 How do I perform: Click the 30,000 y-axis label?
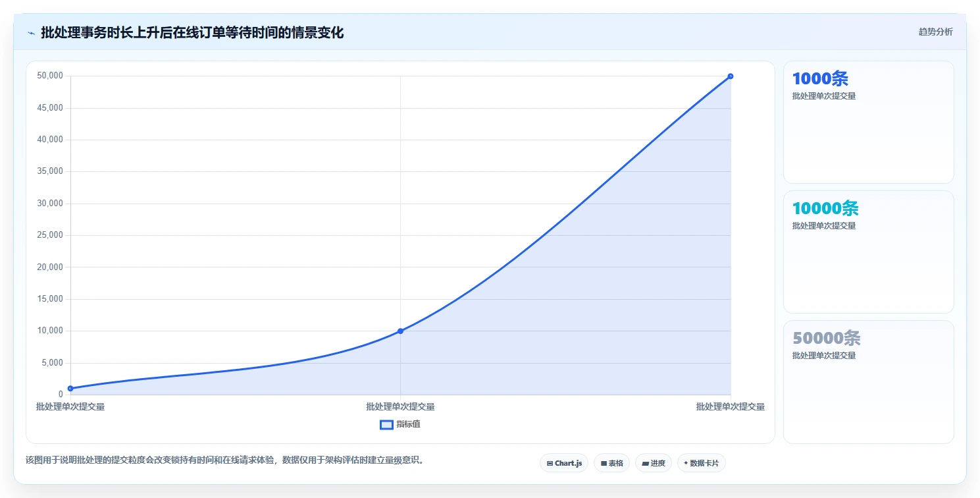[x=51, y=203]
